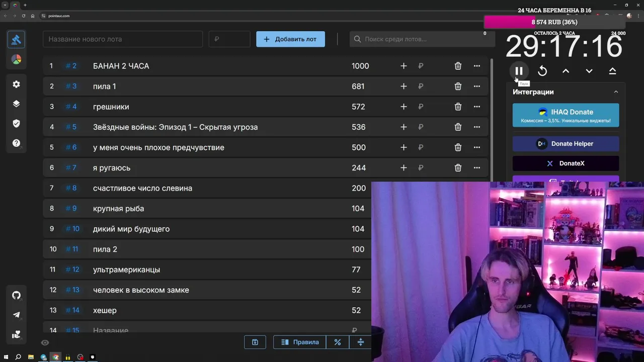Connect the IHAQ Donate integration
644x362 pixels.
pos(566,115)
